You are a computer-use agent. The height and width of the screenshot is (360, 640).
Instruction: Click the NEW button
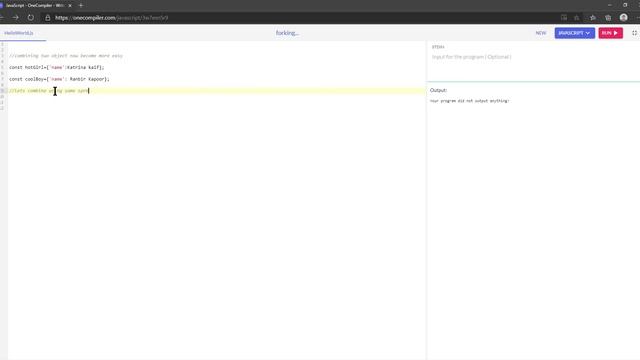coord(541,33)
